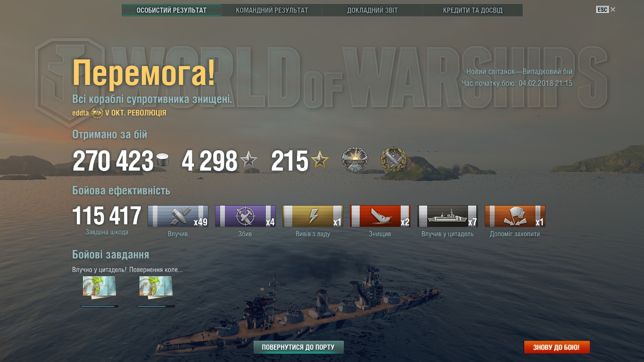Click the Знову до бою! button

tap(557, 347)
